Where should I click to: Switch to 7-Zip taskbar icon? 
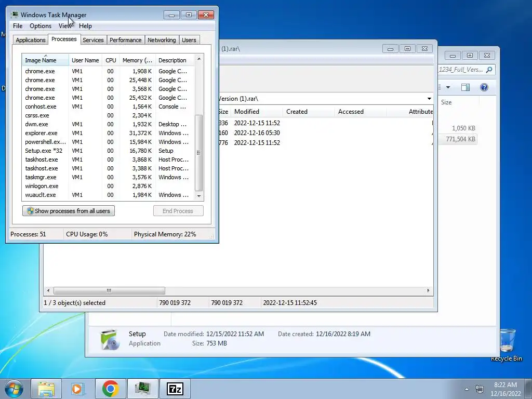click(175, 389)
